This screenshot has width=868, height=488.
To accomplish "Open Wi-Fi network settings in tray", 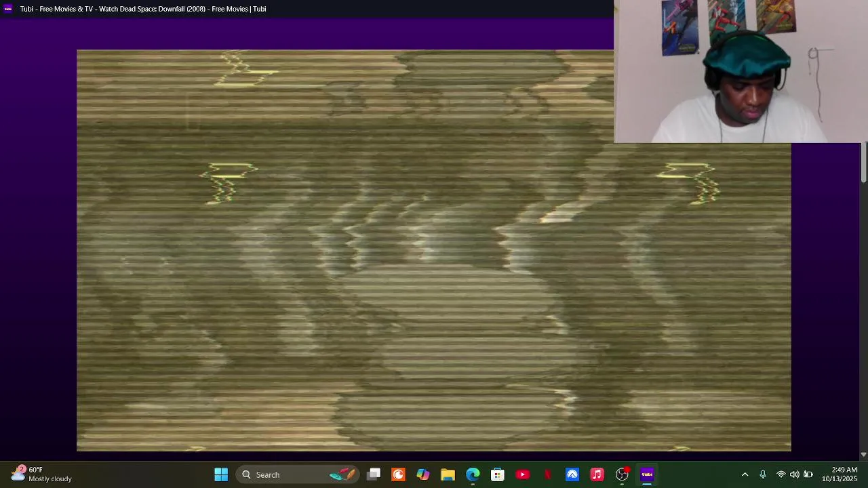I will pyautogui.click(x=781, y=474).
